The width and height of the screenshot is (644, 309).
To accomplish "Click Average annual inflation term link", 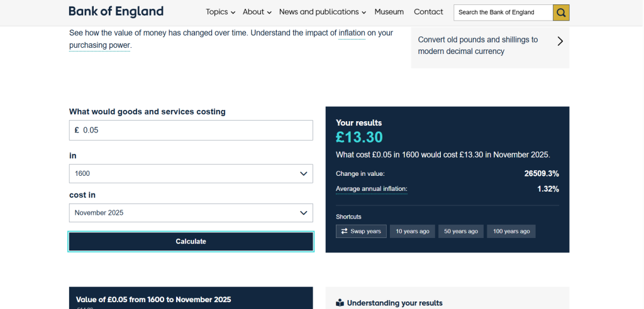I will (x=372, y=189).
